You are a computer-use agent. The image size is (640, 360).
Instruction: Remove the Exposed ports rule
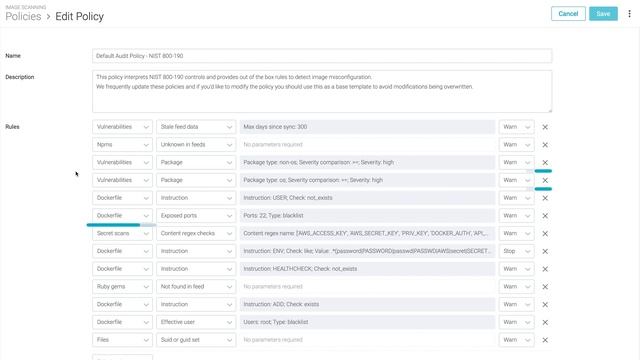click(x=545, y=216)
